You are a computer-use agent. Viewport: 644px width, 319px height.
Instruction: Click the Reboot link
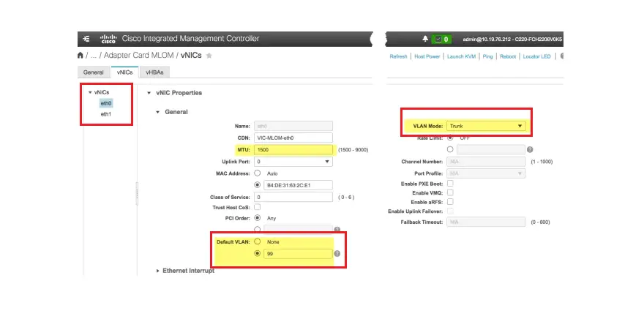(508, 56)
